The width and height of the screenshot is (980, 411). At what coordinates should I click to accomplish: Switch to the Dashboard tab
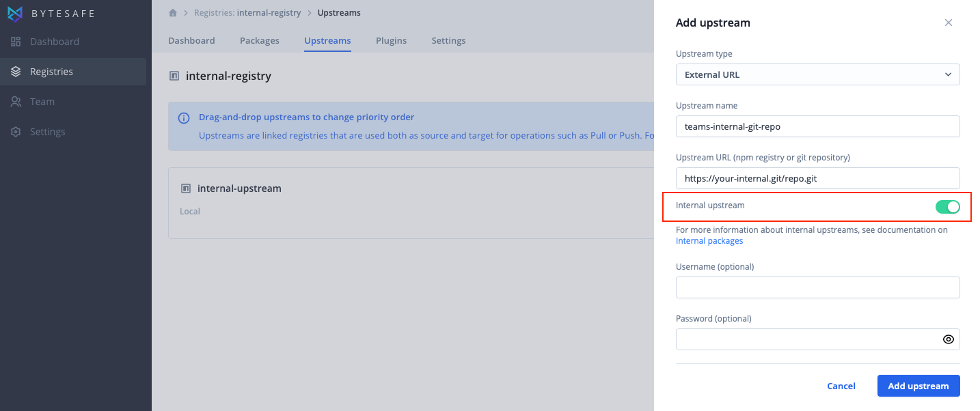pos(191,41)
